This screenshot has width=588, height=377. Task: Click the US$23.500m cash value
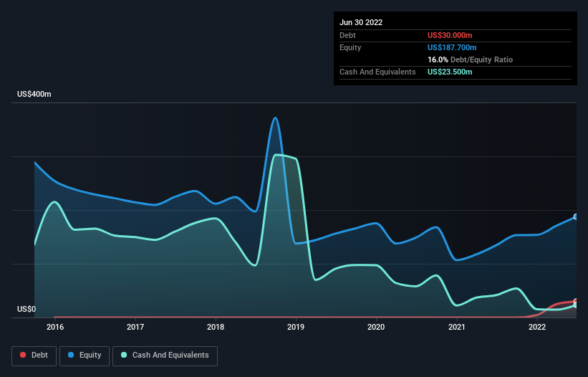pyautogui.click(x=450, y=72)
